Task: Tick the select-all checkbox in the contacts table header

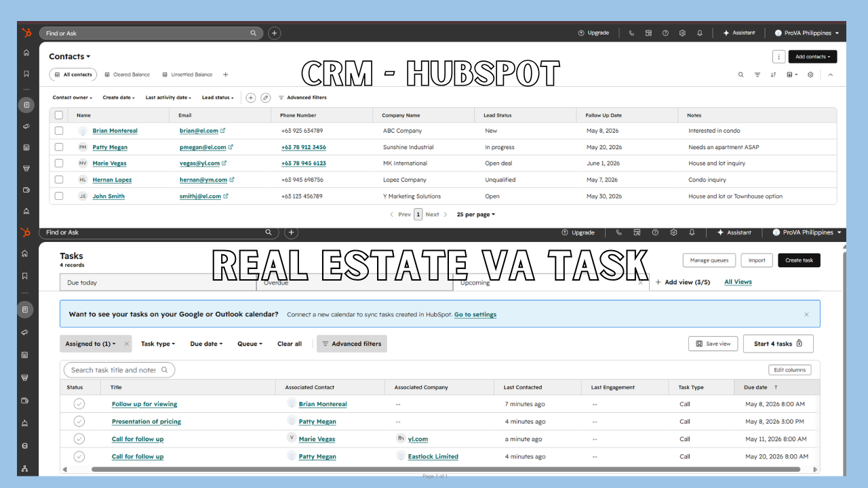Action: point(59,115)
